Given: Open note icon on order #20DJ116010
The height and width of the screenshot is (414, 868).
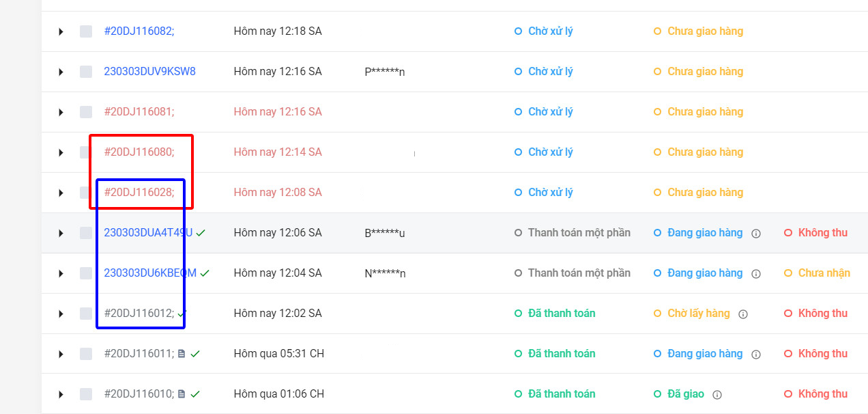Looking at the screenshot, I should pos(182,394).
